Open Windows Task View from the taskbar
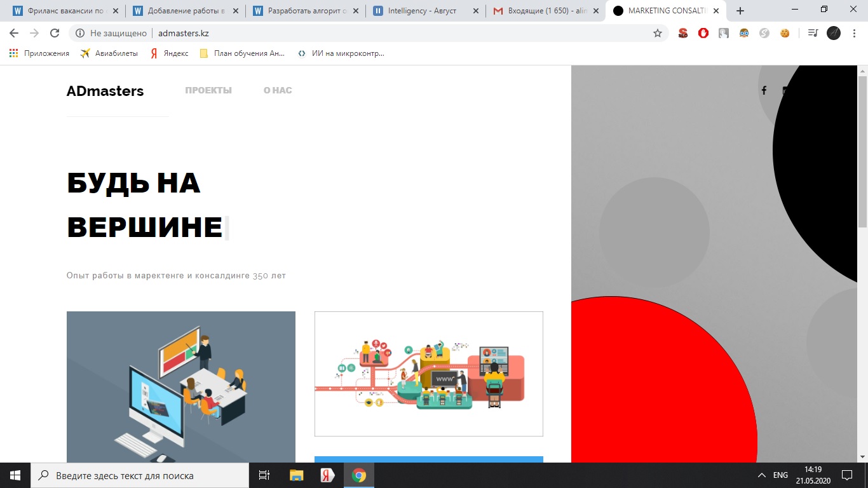868x488 pixels. [x=264, y=475]
